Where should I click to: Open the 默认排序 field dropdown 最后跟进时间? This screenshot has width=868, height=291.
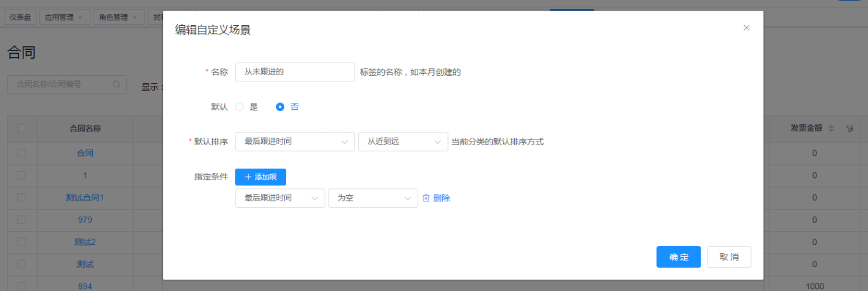point(295,142)
